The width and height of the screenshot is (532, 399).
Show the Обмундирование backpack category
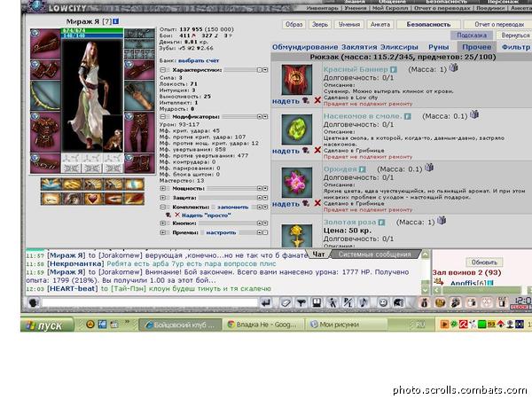(305, 47)
